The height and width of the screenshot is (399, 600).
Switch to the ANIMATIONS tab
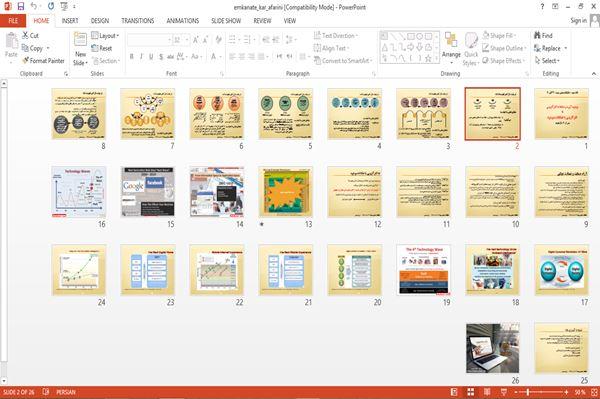tap(183, 21)
